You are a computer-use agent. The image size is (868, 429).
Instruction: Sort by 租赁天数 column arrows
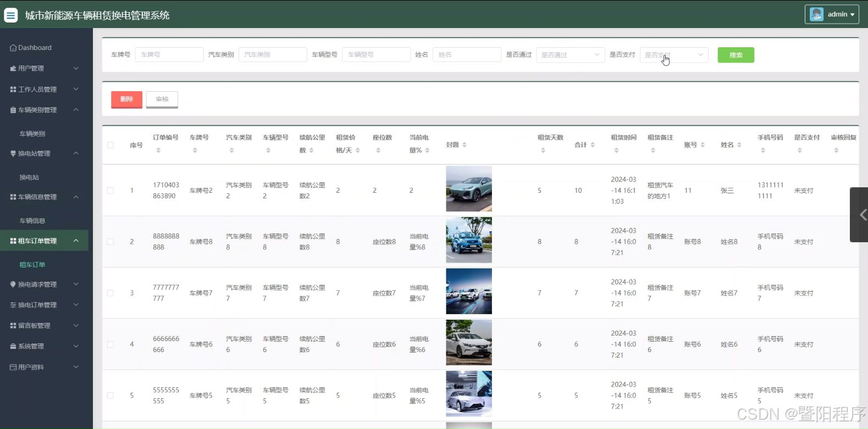[x=543, y=151]
